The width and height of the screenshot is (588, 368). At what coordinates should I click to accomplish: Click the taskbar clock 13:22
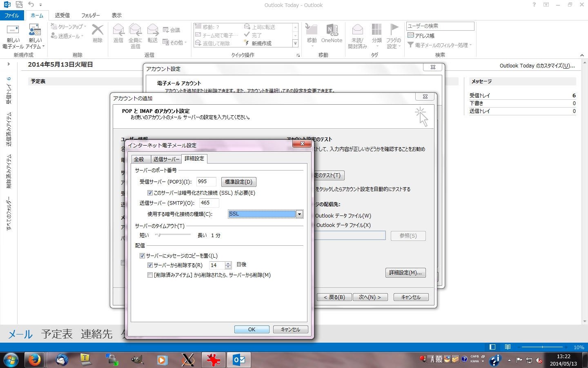pyautogui.click(x=563, y=360)
